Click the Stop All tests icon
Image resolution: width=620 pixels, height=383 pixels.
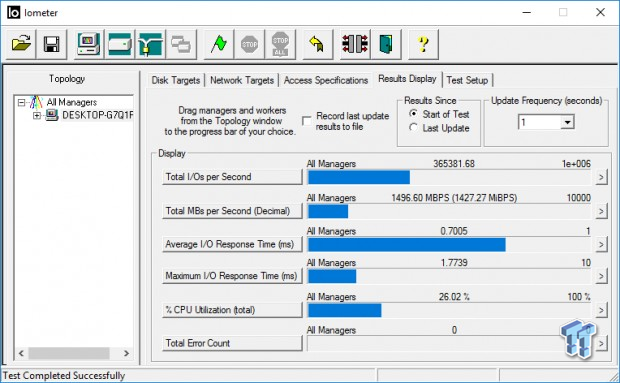click(280, 44)
